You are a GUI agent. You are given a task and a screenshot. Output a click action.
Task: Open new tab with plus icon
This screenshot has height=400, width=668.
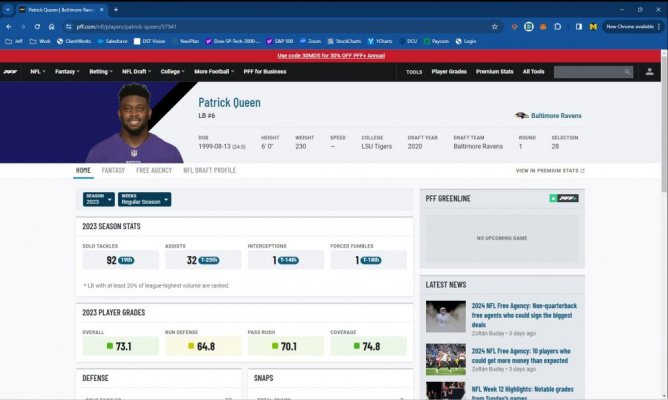(116, 9)
